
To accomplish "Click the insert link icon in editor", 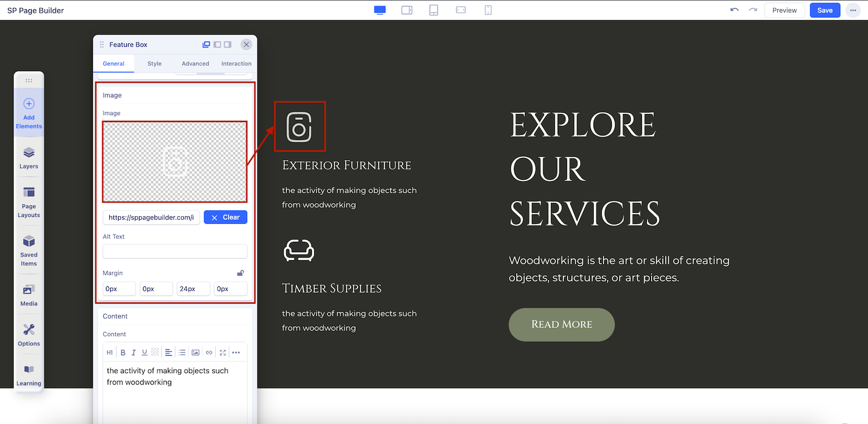I will tap(209, 352).
